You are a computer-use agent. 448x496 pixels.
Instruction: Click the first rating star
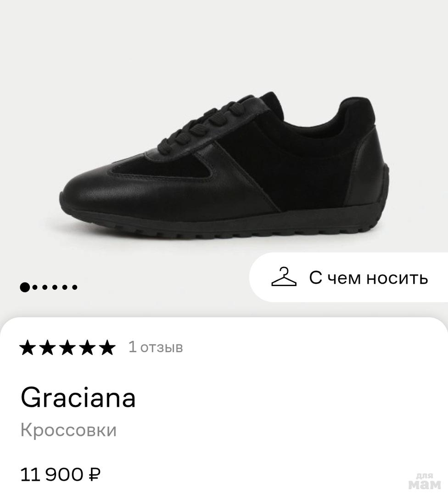[x=28, y=347]
